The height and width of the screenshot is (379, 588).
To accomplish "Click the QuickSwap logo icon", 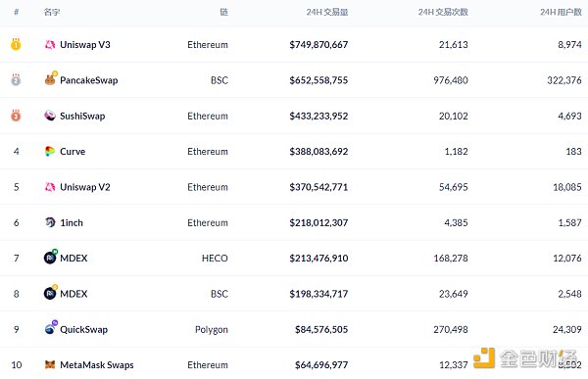I will [x=51, y=328].
